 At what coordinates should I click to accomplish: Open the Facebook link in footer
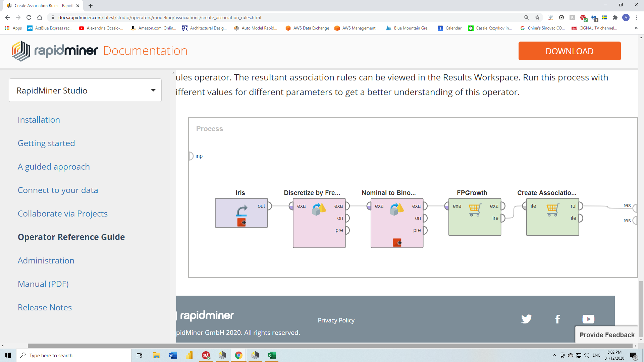(557, 319)
